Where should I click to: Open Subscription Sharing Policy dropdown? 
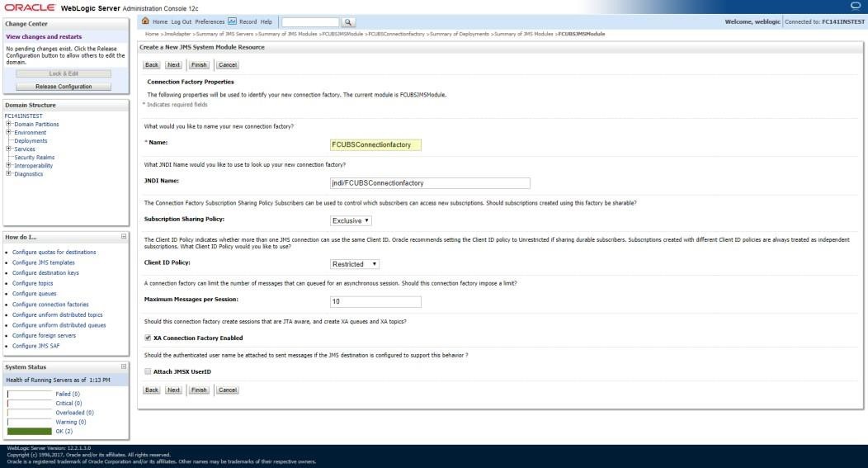click(351, 220)
